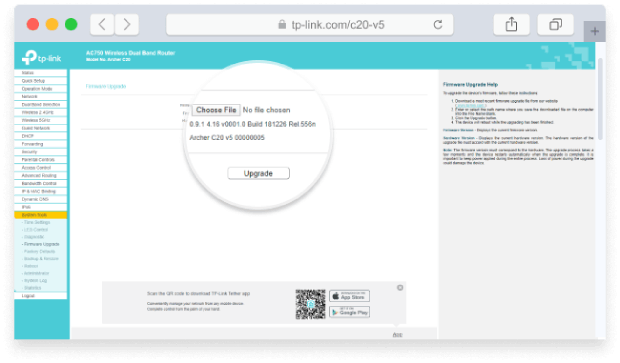Click the tp-link.com/c20-v5 address bar
This screenshot has height=363, width=620.
click(310, 25)
